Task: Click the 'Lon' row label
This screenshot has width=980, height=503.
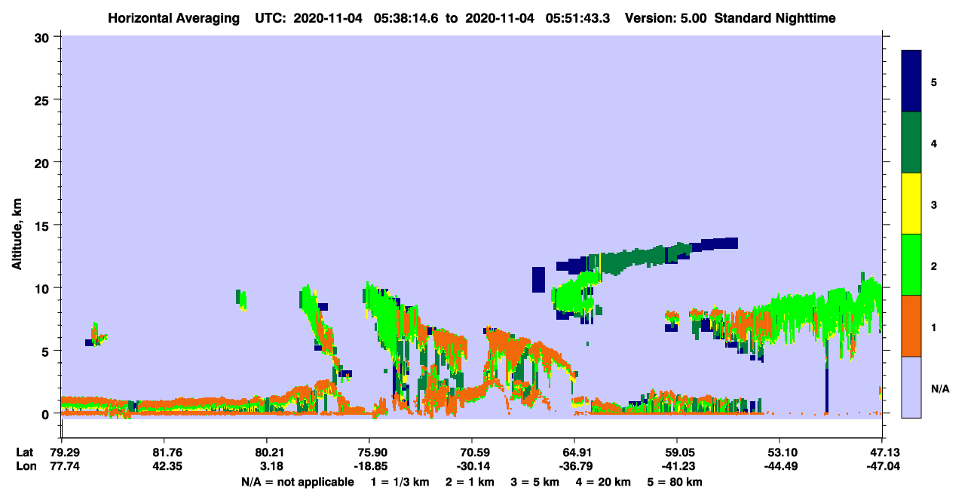Action: coord(25,466)
